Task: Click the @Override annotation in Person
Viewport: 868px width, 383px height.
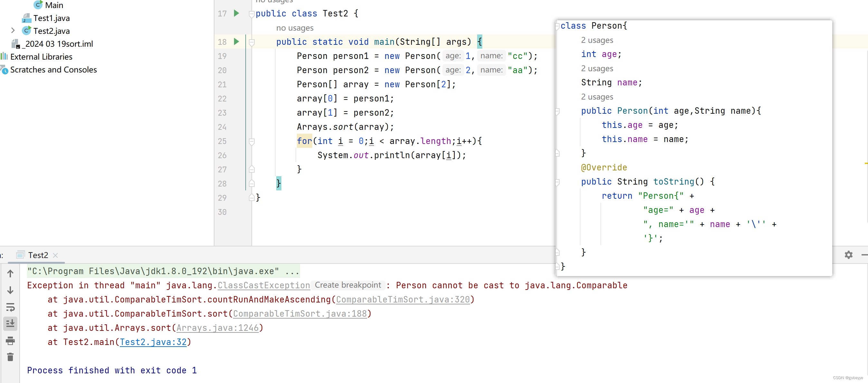Action: tap(604, 167)
